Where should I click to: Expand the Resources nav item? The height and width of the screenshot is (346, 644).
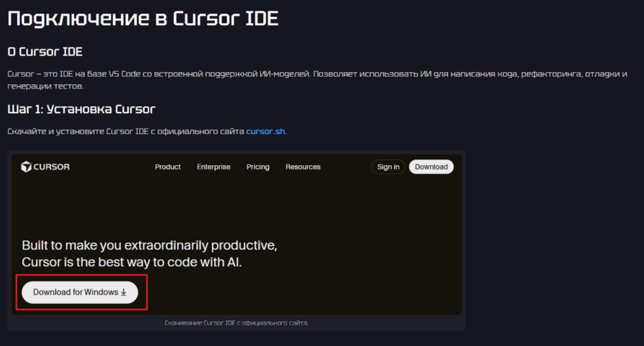pyautogui.click(x=303, y=167)
